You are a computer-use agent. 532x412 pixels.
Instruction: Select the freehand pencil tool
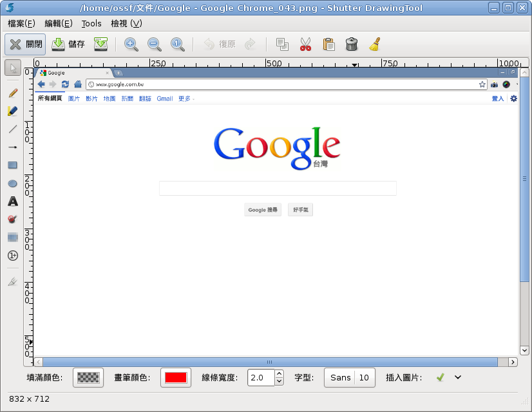[x=13, y=93]
